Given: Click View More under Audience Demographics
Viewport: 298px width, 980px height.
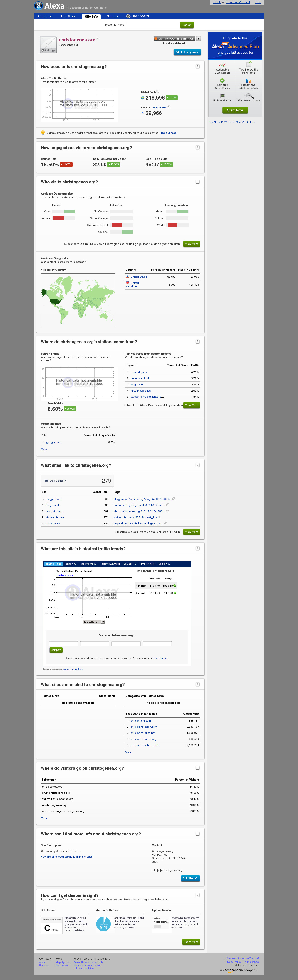Looking at the screenshot, I should (x=191, y=244).
